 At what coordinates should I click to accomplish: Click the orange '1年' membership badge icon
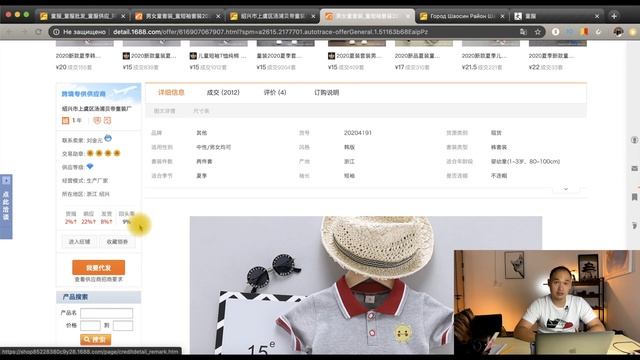(x=65, y=120)
